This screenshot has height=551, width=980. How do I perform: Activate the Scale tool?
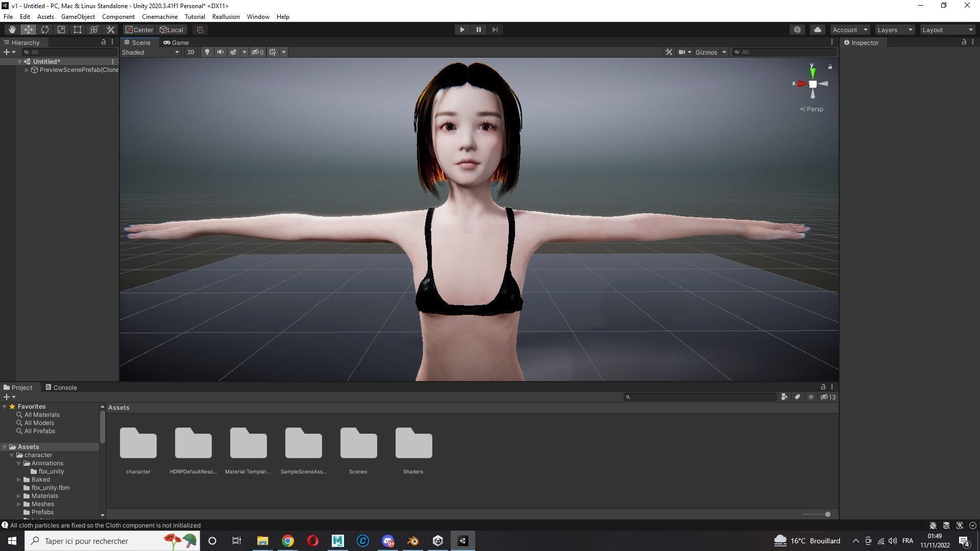point(61,29)
